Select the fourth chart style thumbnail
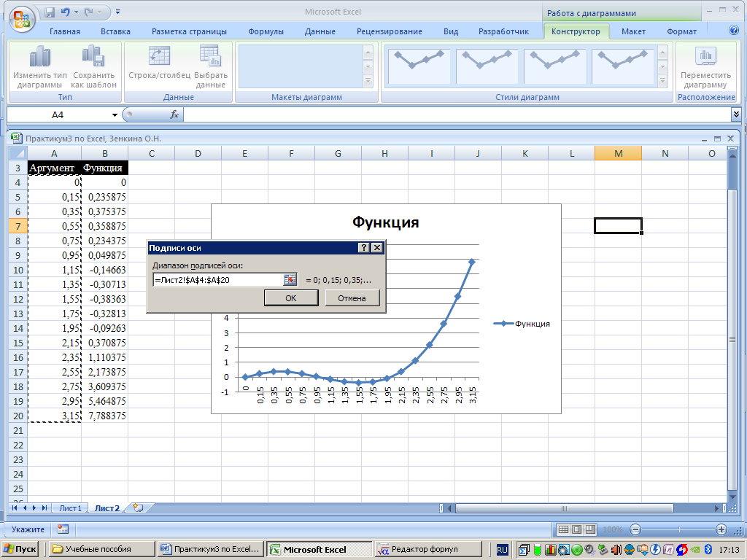The width and height of the screenshot is (747, 560). (622, 66)
